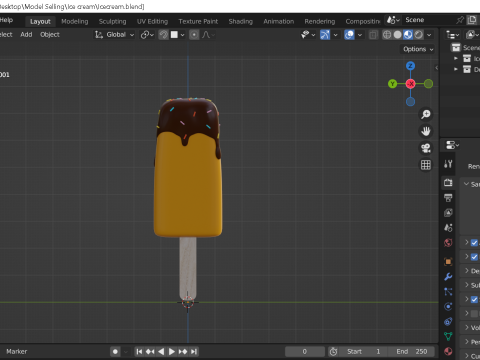The width and height of the screenshot is (480, 360).
Task: Open the Object properties orange square tab
Action: tap(448, 262)
